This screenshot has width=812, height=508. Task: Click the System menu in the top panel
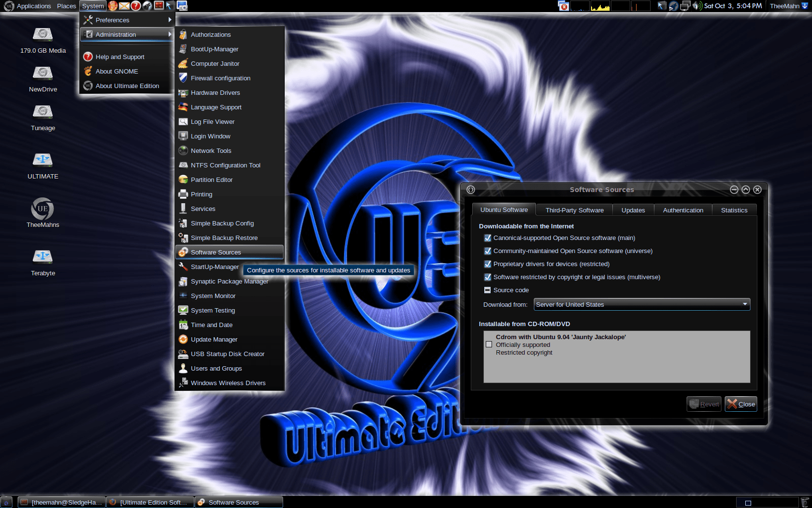coord(93,6)
